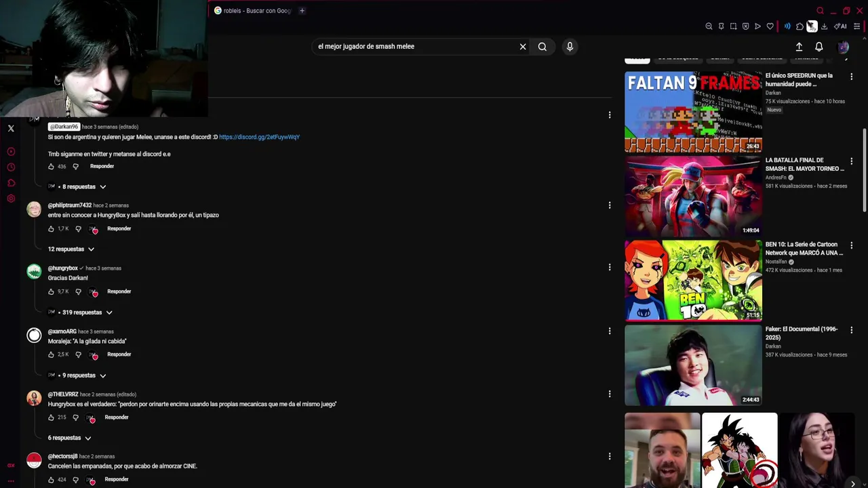Click Responder under hungrybox comment
The height and width of the screenshot is (488, 868).
(x=119, y=291)
